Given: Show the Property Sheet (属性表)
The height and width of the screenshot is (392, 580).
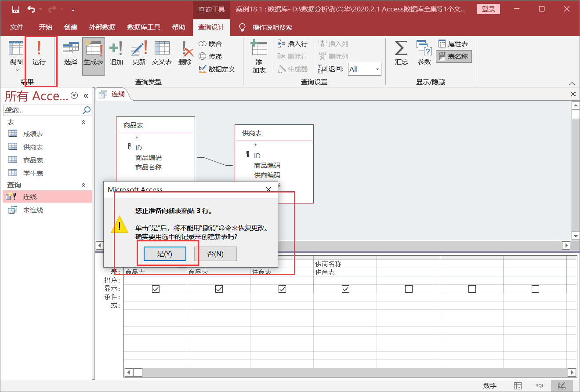Looking at the screenshot, I should coord(453,44).
